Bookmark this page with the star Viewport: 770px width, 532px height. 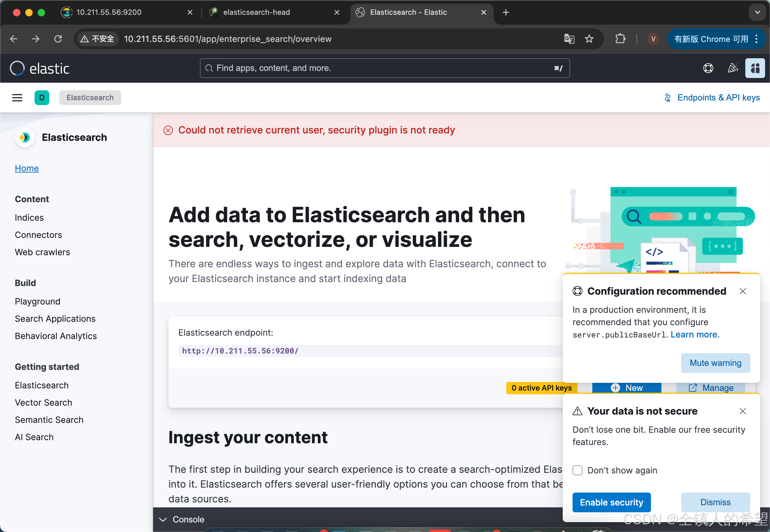point(589,39)
